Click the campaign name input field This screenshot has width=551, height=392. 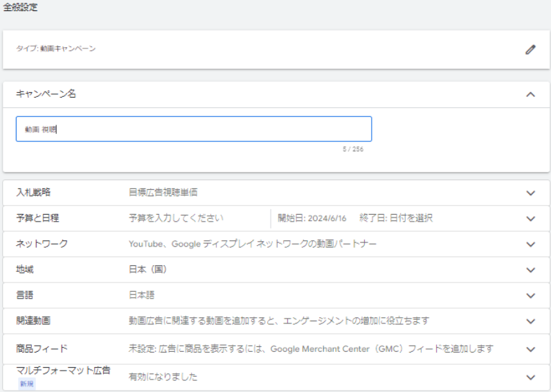[x=194, y=129]
